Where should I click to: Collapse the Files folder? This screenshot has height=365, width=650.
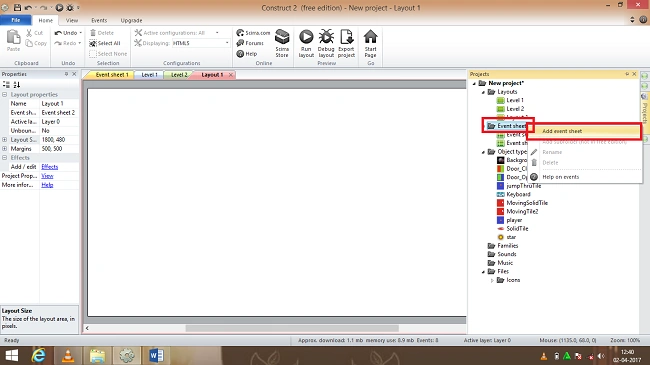pyautogui.click(x=483, y=272)
